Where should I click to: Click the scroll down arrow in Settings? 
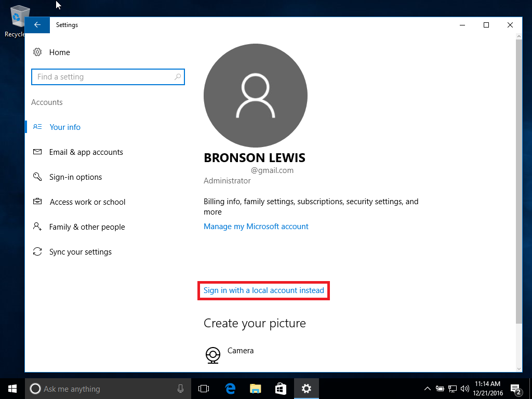[519, 368]
